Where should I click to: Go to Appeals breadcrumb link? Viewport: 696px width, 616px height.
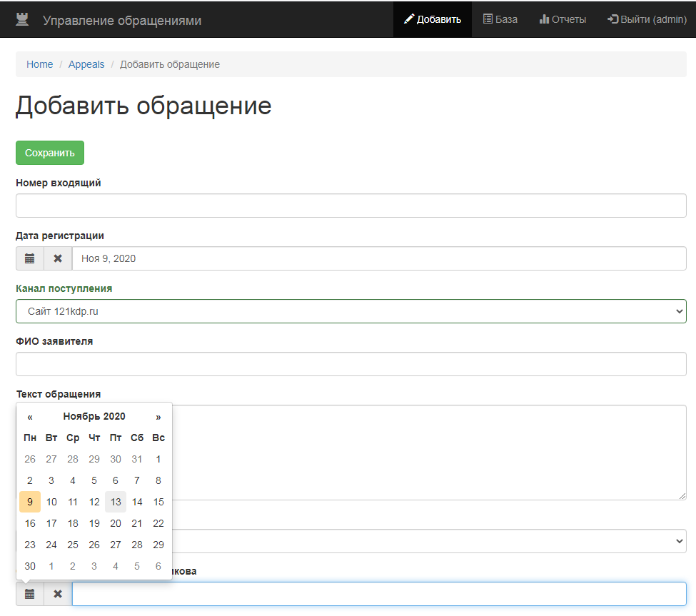tap(86, 64)
